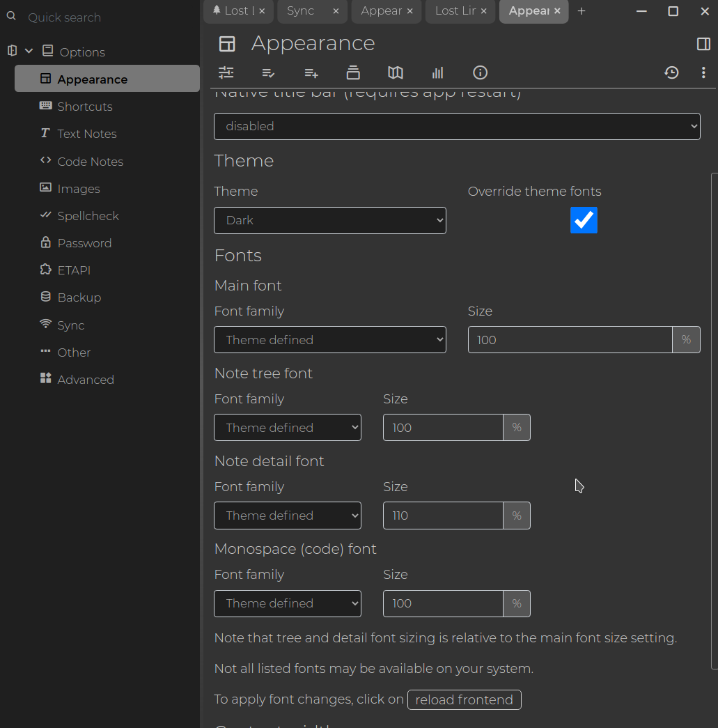Open the Inherited Attributes icon
Image resolution: width=718 pixels, height=728 pixels.
(x=311, y=72)
